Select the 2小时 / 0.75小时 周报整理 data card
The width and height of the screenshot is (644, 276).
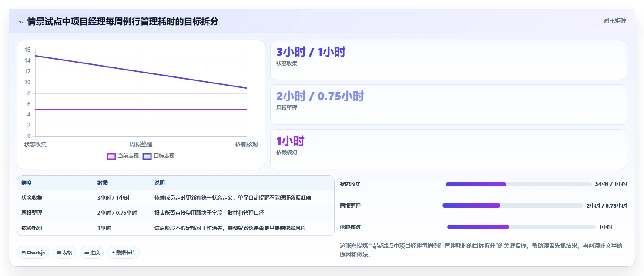[448, 105]
